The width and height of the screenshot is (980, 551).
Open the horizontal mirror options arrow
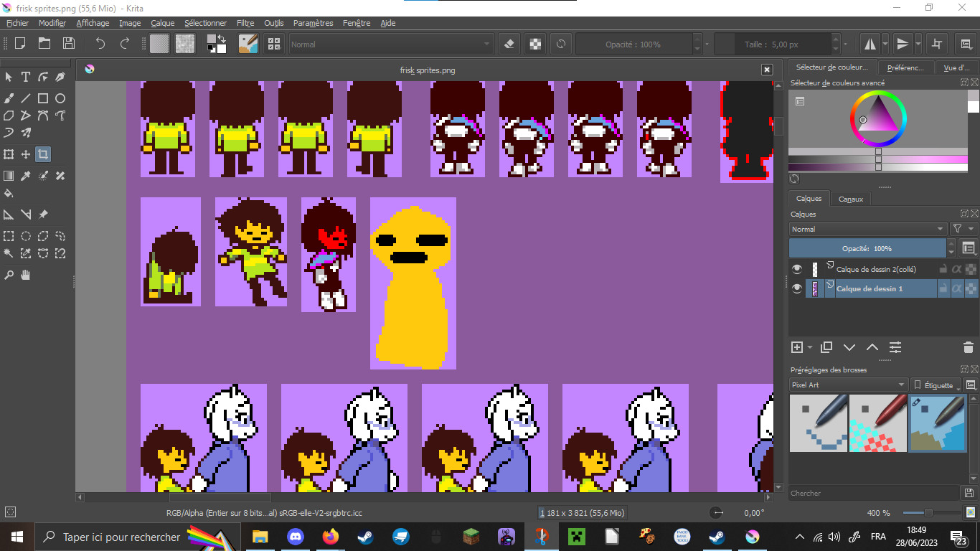(885, 44)
